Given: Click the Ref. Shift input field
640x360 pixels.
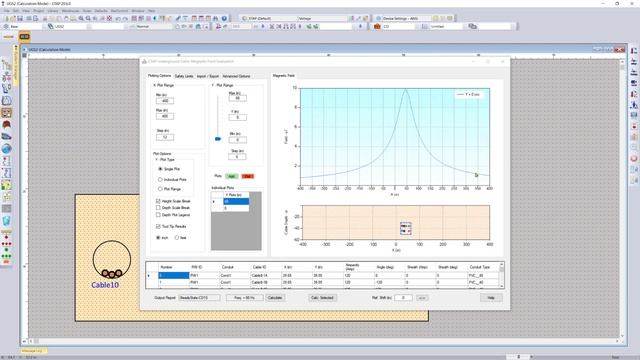Looking at the screenshot, I should coord(403,298).
